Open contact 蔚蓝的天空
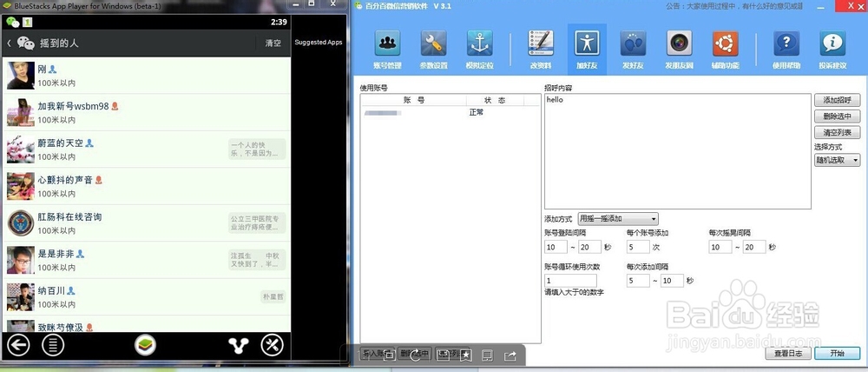Screen dimensions: 868x372 point(147,149)
